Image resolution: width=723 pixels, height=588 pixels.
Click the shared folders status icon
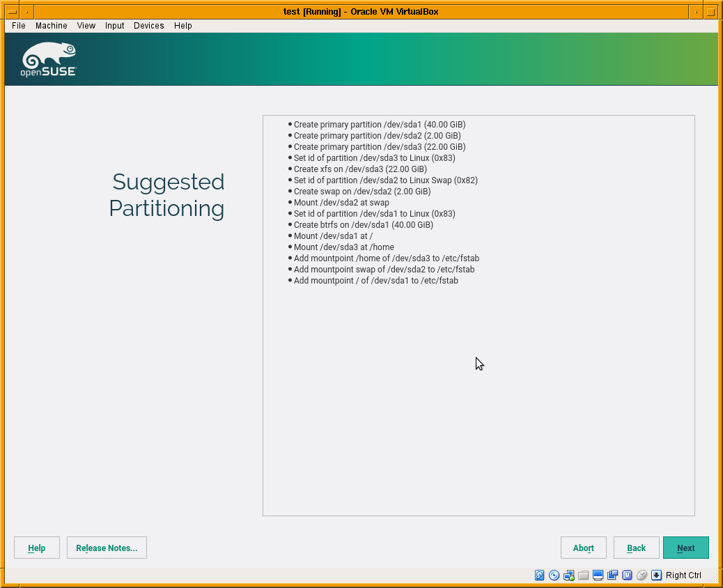tap(584, 575)
